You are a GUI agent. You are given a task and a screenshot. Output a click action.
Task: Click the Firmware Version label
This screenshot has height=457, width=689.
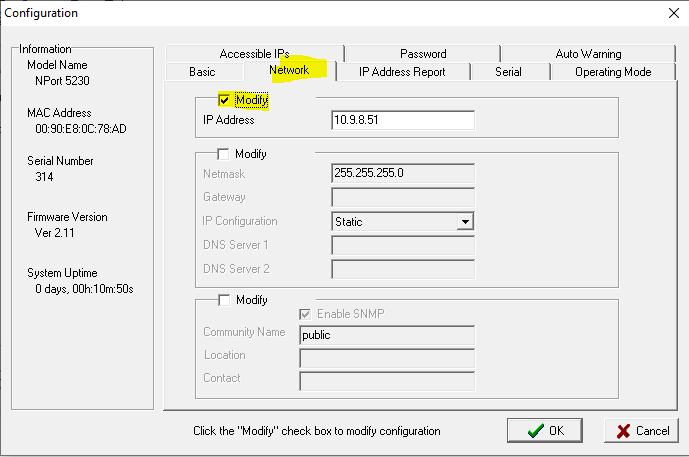click(x=67, y=217)
